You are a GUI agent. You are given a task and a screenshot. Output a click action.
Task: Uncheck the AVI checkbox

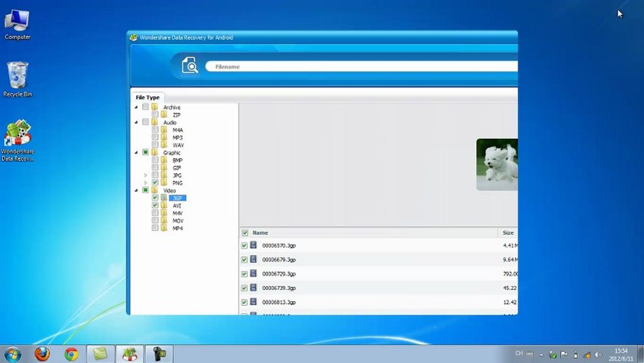coord(155,205)
